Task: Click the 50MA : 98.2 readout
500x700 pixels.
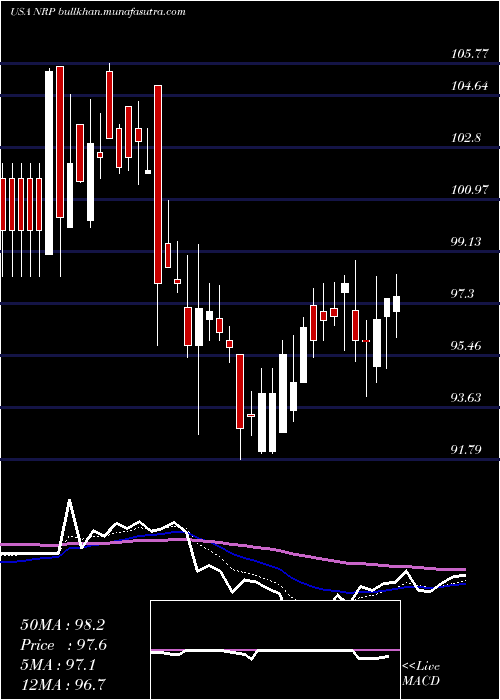Action: pos(63,625)
